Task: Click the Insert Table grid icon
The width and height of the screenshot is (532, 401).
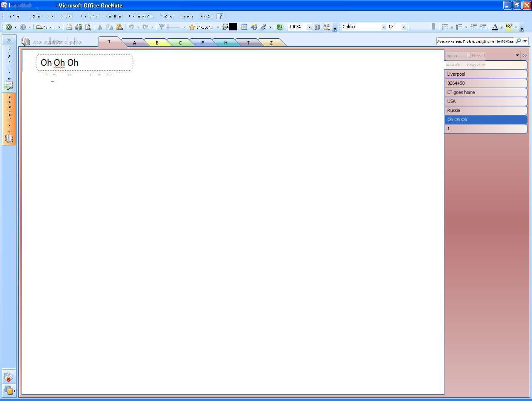Action: coord(244,27)
